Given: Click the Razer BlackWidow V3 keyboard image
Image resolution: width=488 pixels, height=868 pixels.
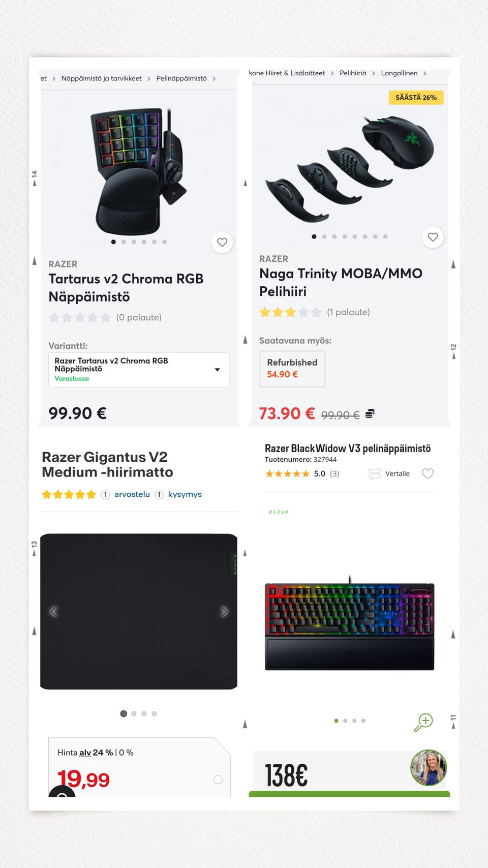Looking at the screenshot, I should pos(349,626).
